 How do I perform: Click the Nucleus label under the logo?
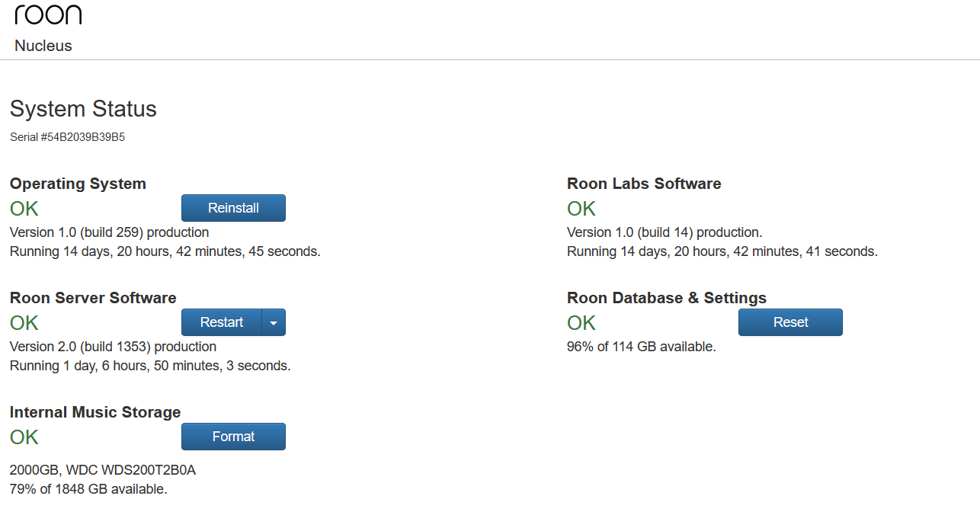point(43,46)
